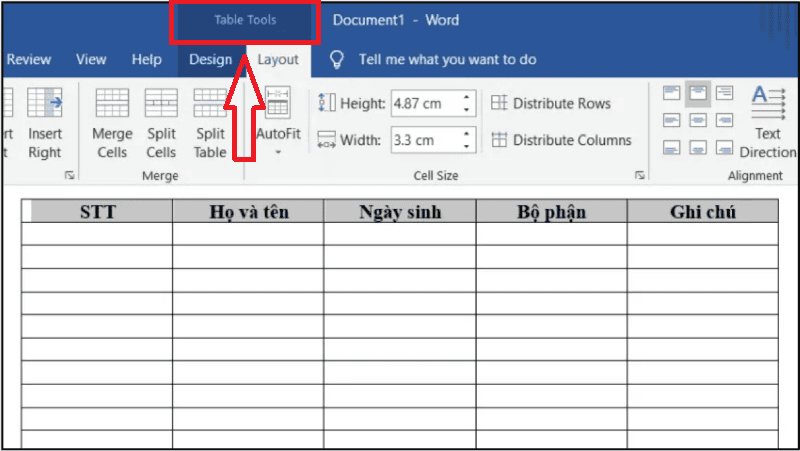Click Distribute Columns
Viewport: 800px width, 451px height.
(561, 140)
